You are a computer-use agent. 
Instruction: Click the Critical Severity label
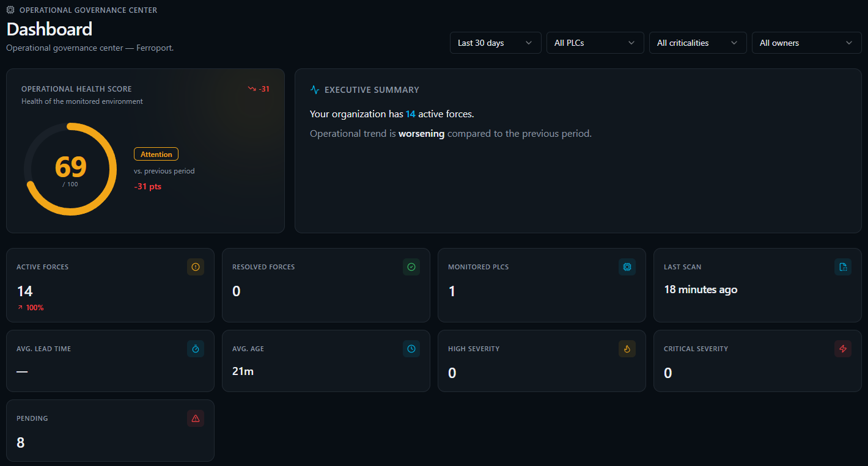(x=696, y=349)
